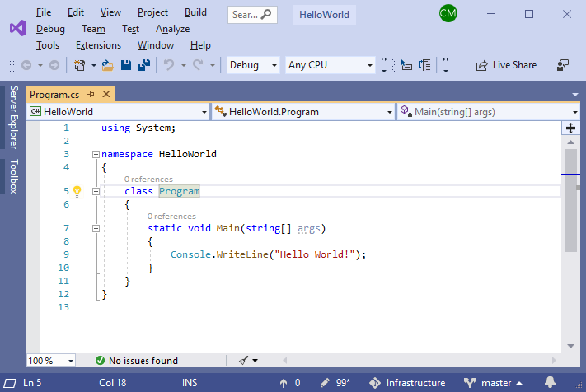The width and height of the screenshot is (586, 392).
Task: Open the Main(string[] args) members dropdown
Action: 489,112
